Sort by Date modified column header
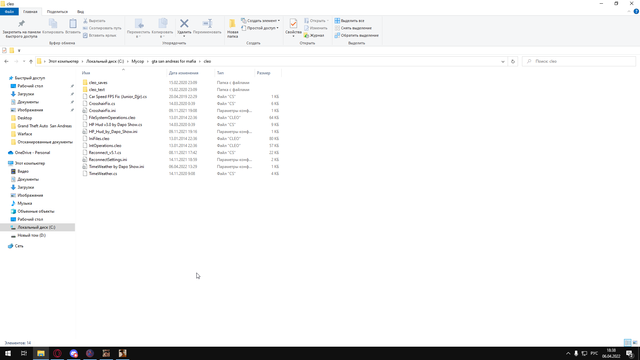 point(191,73)
